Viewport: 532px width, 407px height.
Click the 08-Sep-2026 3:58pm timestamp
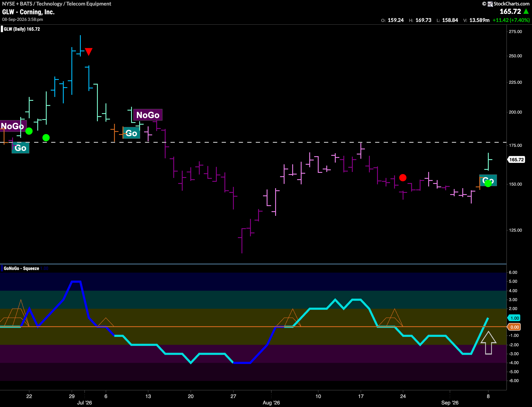[23, 19]
